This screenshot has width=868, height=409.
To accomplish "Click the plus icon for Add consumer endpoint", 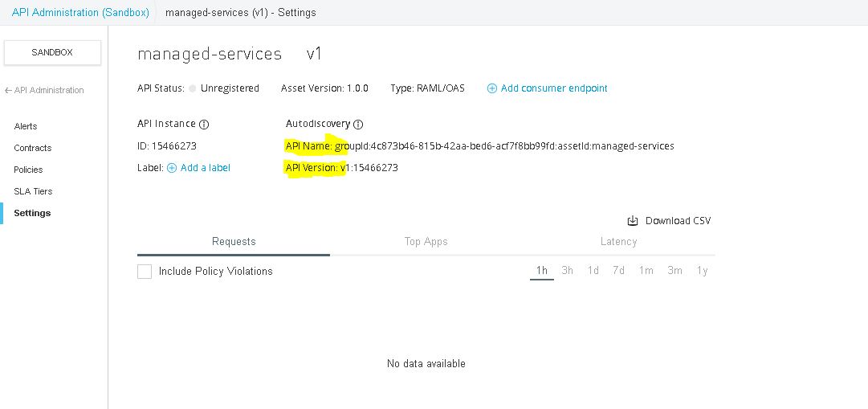I will click(492, 88).
